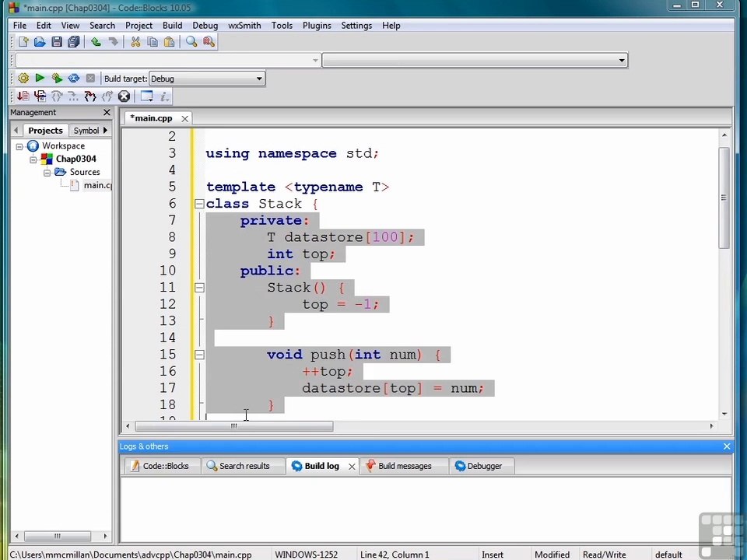Screen dimensions: 747x560
Task: Collapse the Sources folder node
Action: tap(47, 173)
